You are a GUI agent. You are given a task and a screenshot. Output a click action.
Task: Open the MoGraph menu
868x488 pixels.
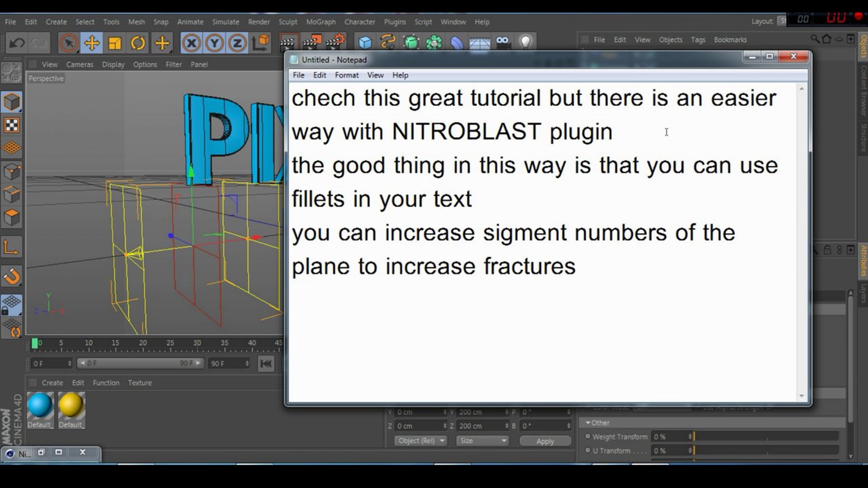coord(321,22)
